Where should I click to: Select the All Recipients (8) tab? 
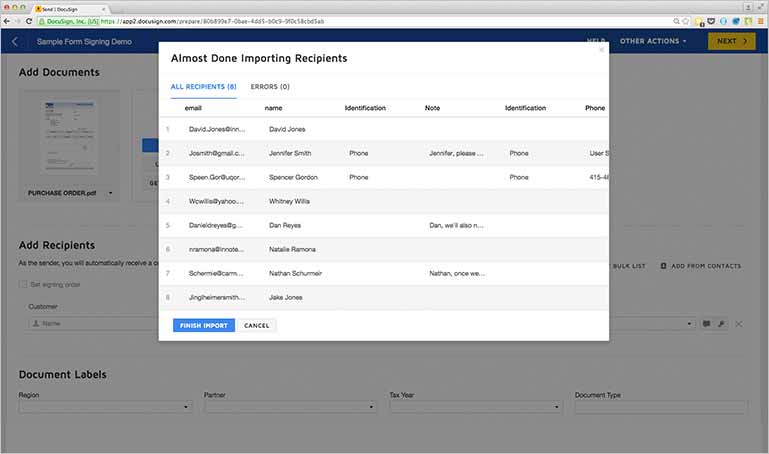pos(203,87)
